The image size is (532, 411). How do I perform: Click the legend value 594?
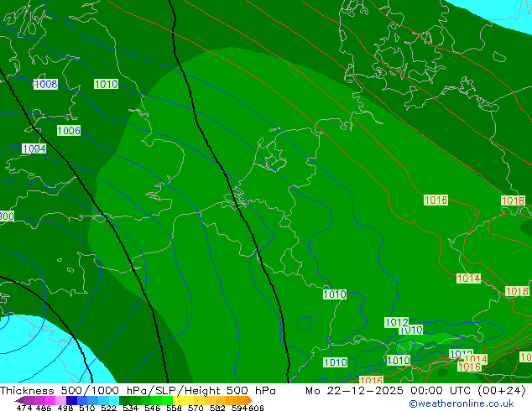[239, 408]
